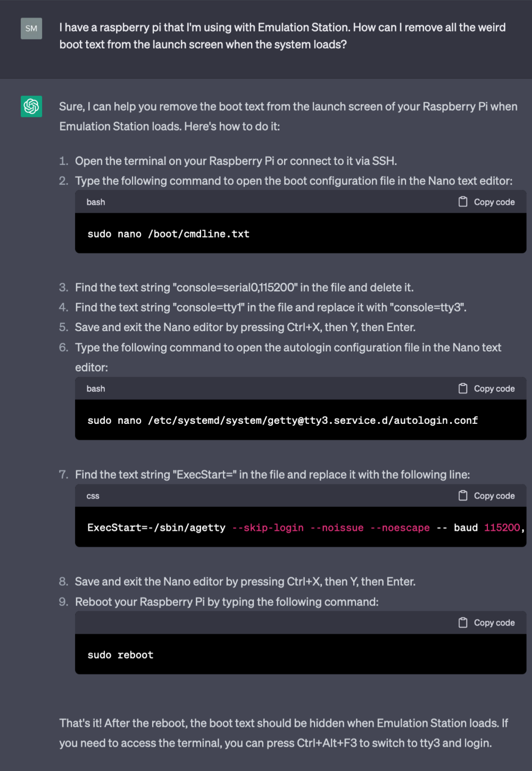This screenshot has height=771, width=532.
Task: Click the bash language label on the first code block
Action: coord(95,202)
